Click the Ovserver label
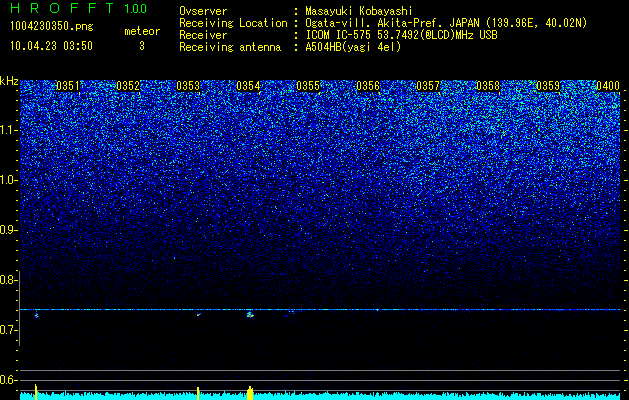629x400 pixels. pyautogui.click(x=203, y=11)
